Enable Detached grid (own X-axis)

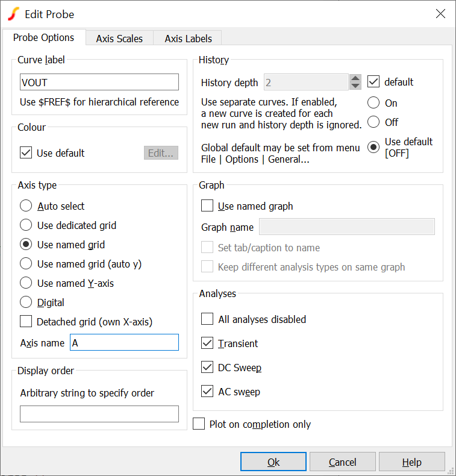click(26, 322)
